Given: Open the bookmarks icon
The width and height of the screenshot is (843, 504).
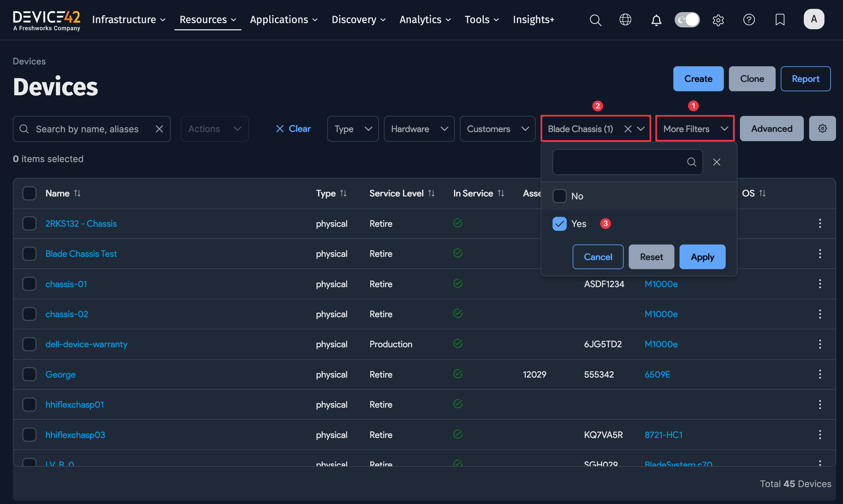Looking at the screenshot, I should click(x=779, y=20).
